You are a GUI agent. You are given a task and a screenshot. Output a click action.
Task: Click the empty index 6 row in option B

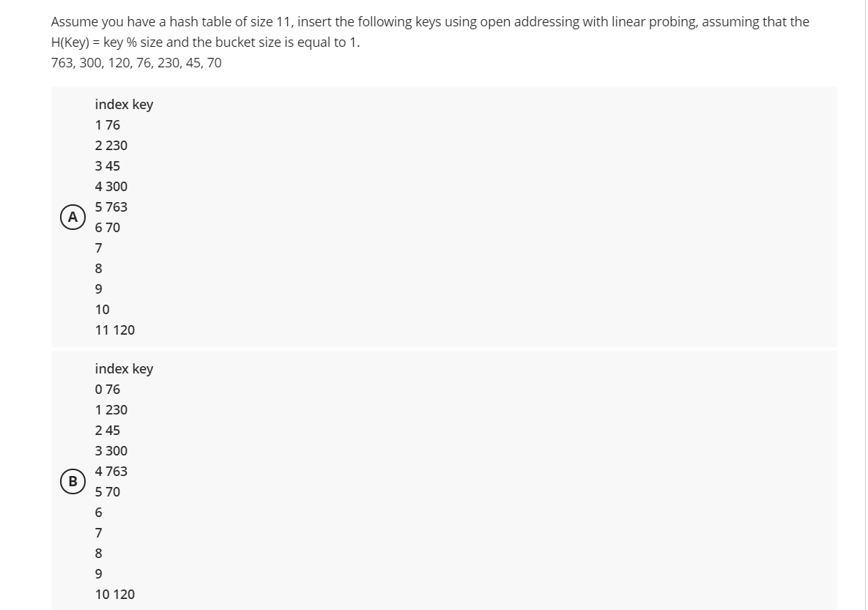point(97,512)
